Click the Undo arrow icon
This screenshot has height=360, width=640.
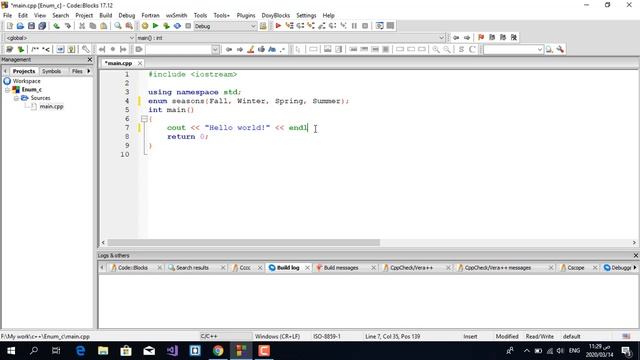click(56, 26)
